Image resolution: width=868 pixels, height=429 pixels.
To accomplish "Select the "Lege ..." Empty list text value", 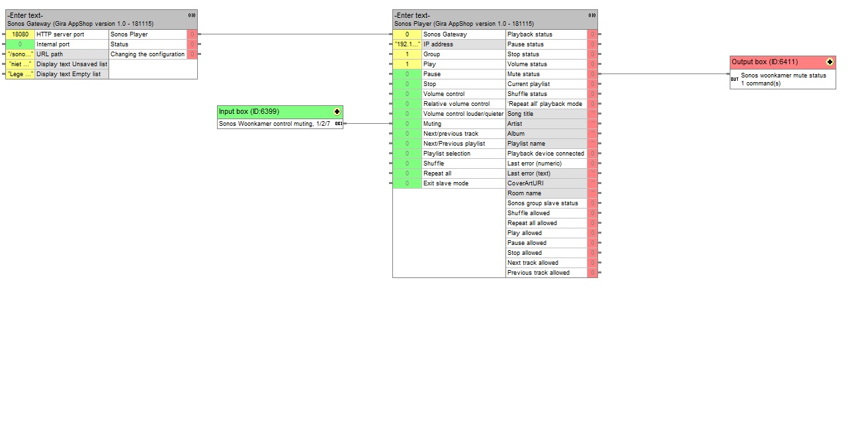I will click(x=21, y=74).
